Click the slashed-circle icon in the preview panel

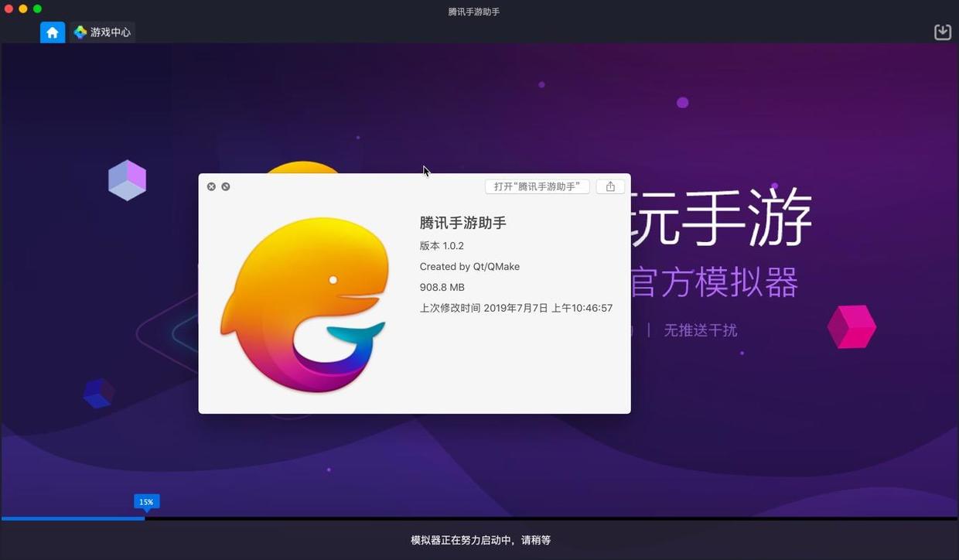click(226, 186)
